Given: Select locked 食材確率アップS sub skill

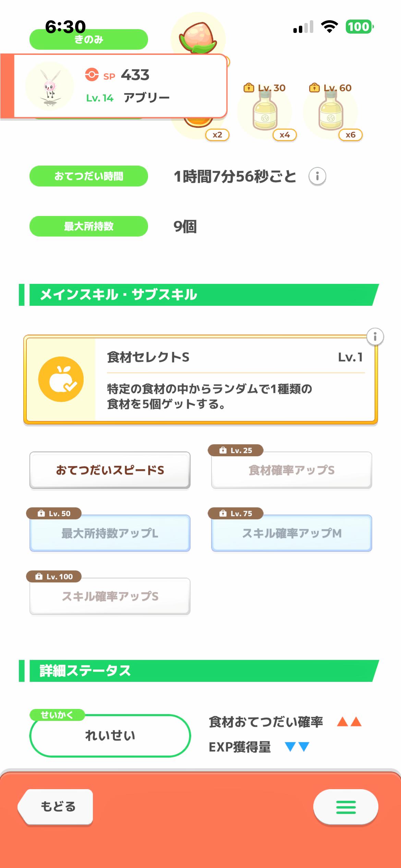Looking at the screenshot, I should 291,470.
